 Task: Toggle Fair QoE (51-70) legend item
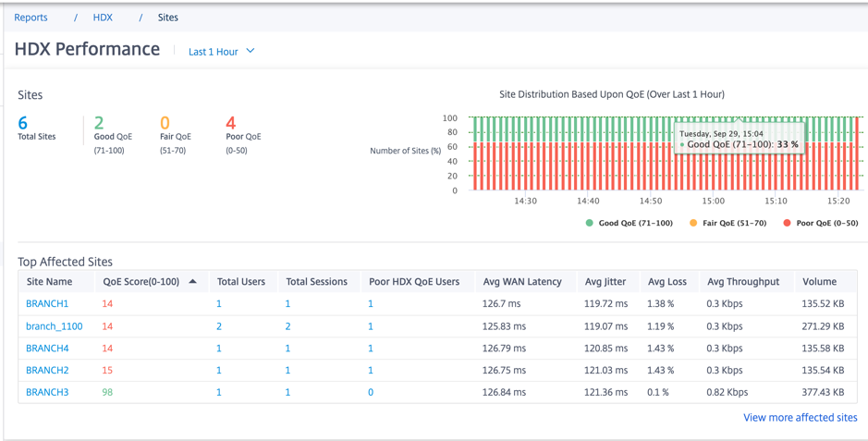tap(727, 223)
